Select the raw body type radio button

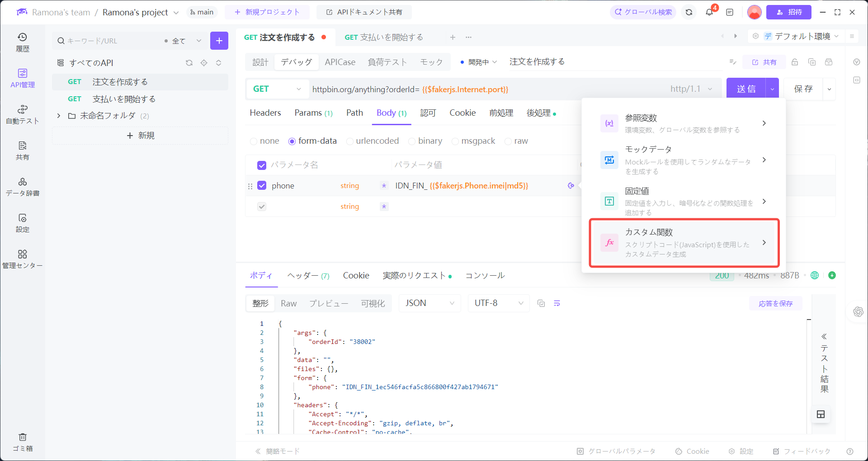pyautogui.click(x=509, y=141)
